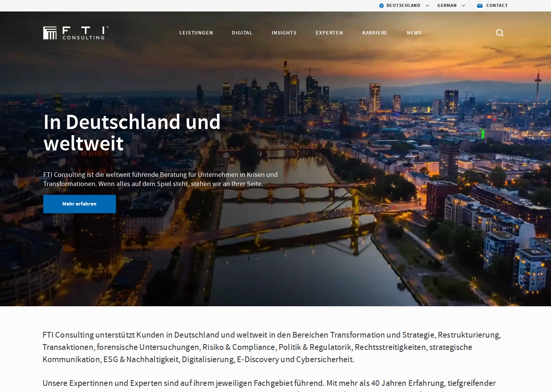Click the hero tagline about Krisen und Transformationen
The height and width of the screenshot is (392, 551).
[x=161, y=179]
